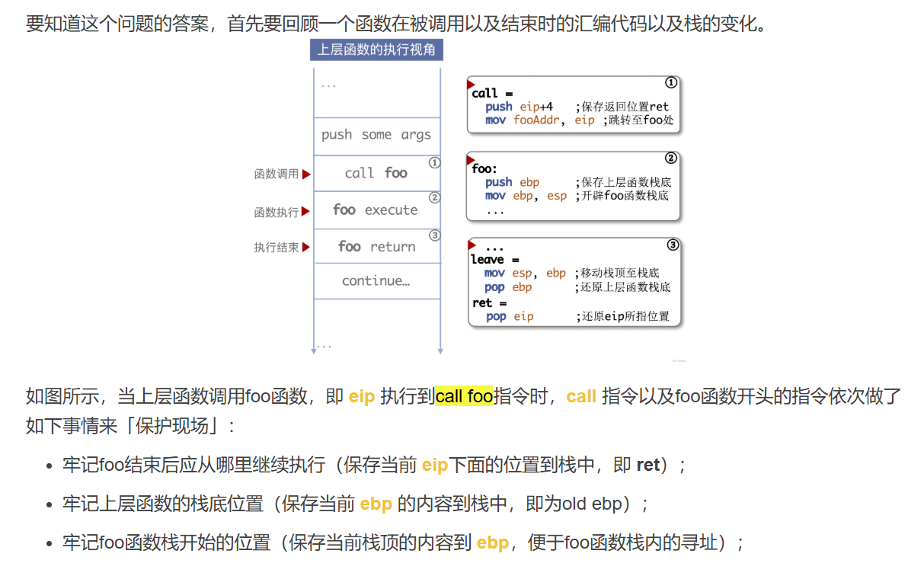
Task: Click the bold ret in first bullet
Action: [647, 465]
